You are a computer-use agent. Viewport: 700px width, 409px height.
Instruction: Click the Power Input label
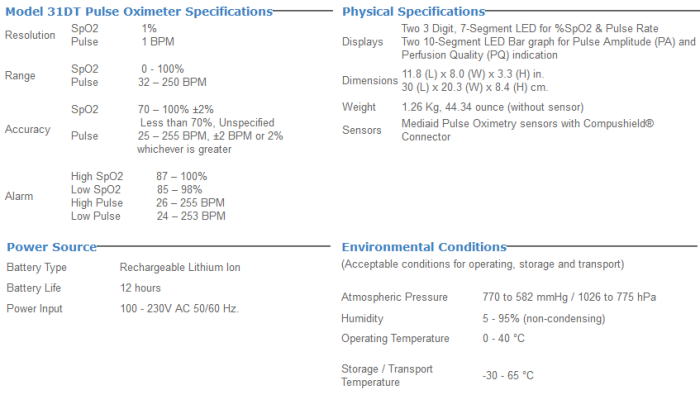(35, 308)
